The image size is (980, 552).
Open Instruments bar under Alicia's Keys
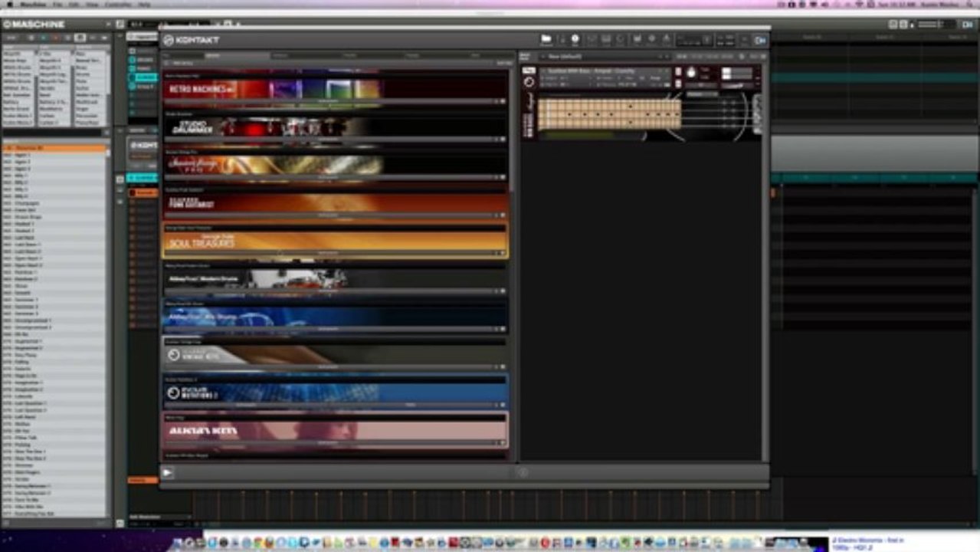(x=328, y=442)
